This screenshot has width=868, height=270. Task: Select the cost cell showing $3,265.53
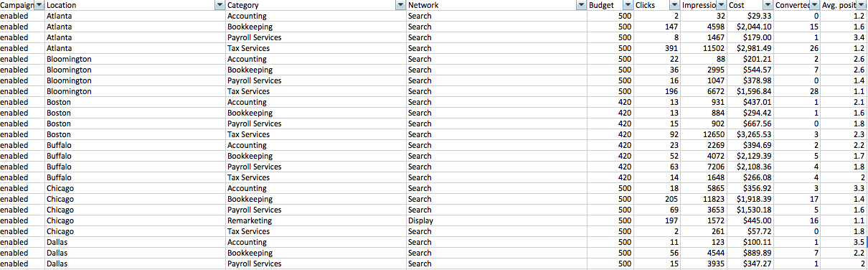750,134
